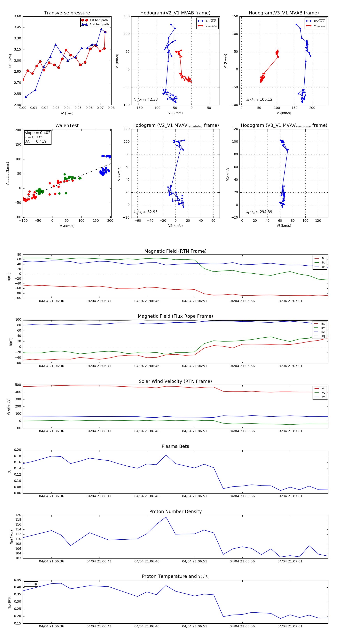Click the 'r = 0.935' annotation
This screenshot has width=351, height=644.
34,137
